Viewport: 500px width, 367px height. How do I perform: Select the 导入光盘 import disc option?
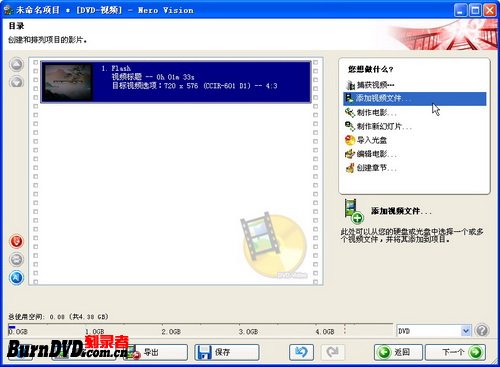click(366, 140)
